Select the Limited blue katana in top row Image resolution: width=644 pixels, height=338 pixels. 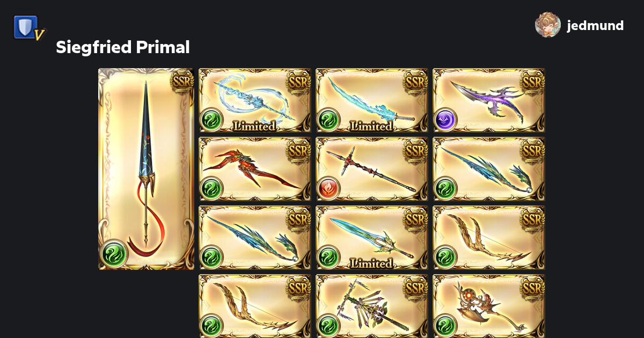(x=372, y=100)
